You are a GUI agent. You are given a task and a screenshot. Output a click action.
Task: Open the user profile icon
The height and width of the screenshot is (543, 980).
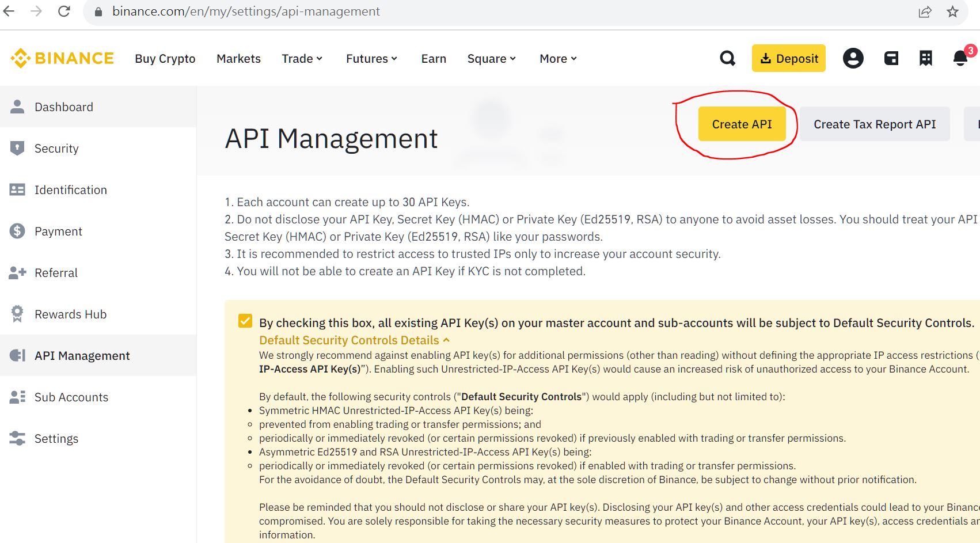tap(853, 58)
